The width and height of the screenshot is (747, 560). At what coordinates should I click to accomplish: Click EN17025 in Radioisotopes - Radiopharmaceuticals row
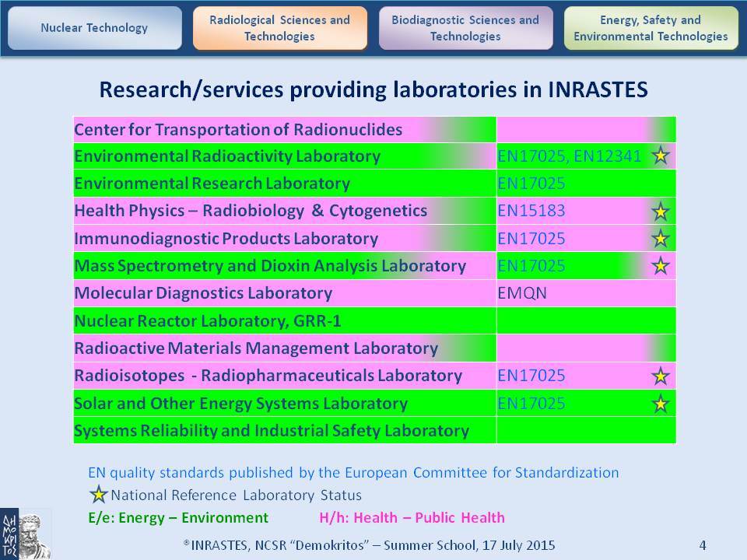pyautogui.click(x=531, y=375)
